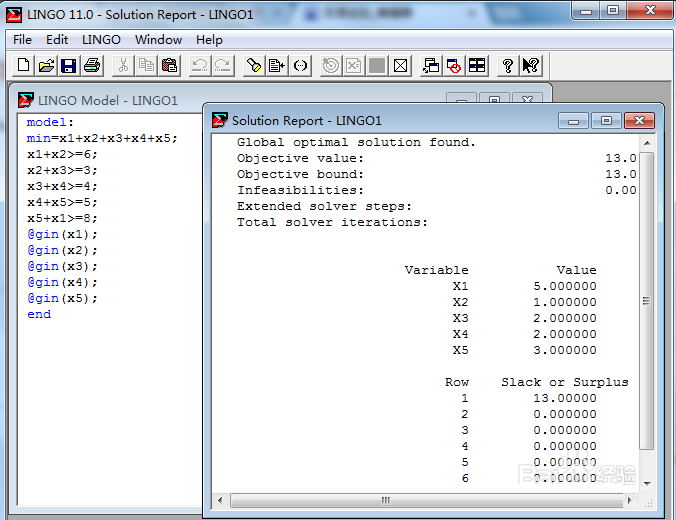Click the Solution Report scroll down arrow
The image size is (676, 520).
647,483
